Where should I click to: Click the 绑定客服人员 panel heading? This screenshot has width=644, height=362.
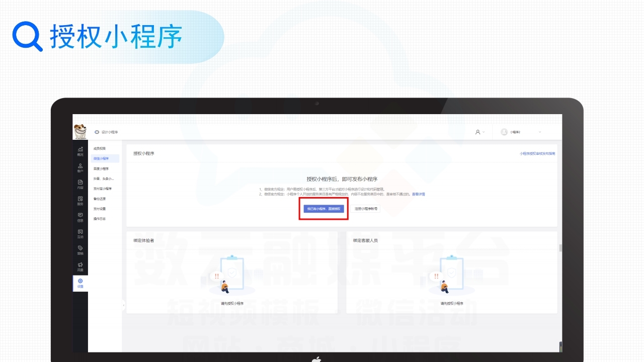pyautogui.click(x=365, y=240)
